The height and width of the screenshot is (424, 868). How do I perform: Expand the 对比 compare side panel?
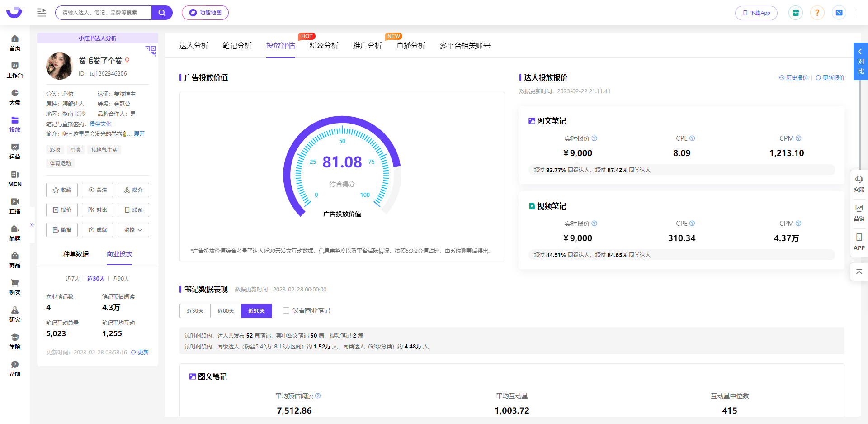coord(860,62)
